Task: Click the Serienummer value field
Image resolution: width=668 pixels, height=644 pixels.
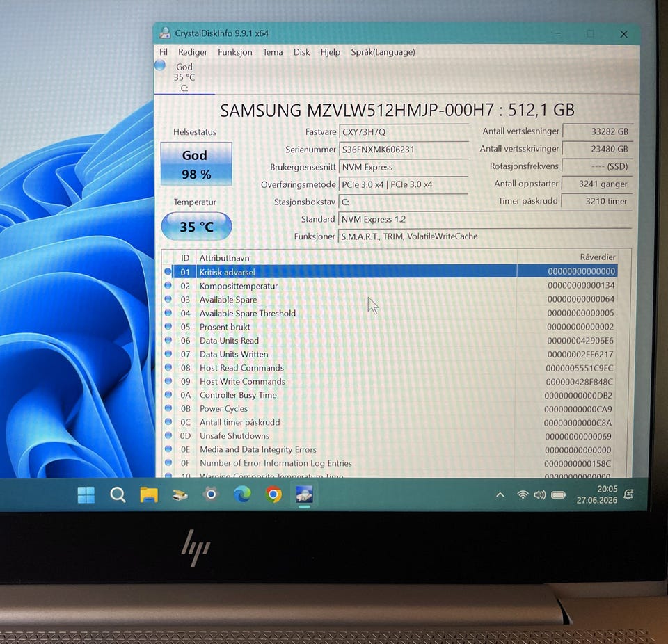Action: point(404,150)
